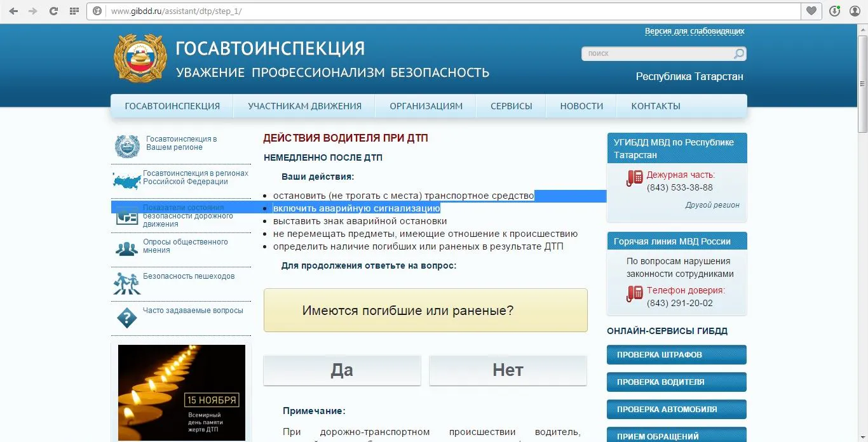Open Часто задаваемые вопросы link
Screen dimensions: 868x442
193,311
